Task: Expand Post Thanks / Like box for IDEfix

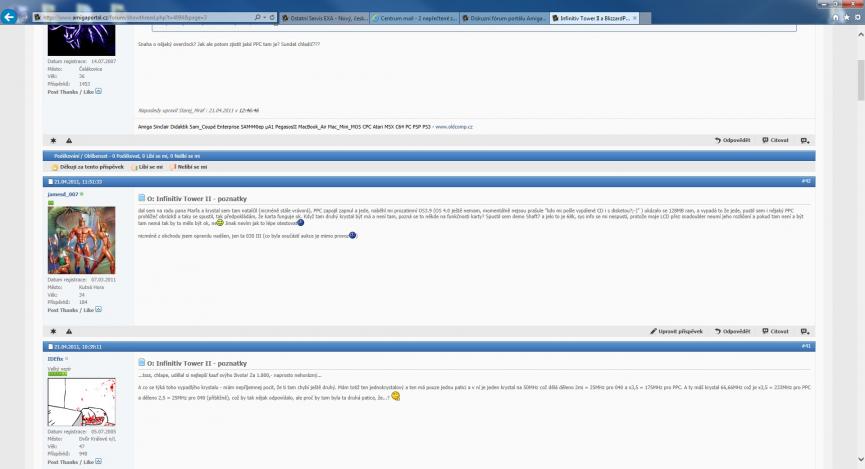Action: (x=100, y=462)
